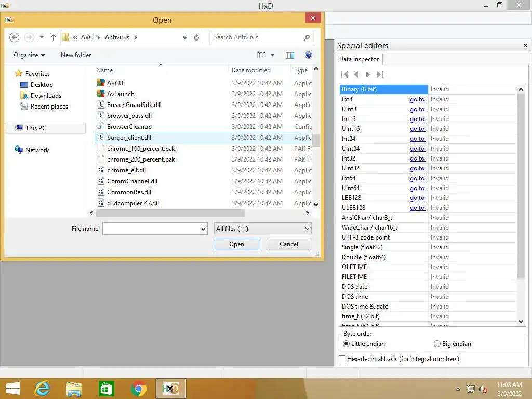Click the Data inspector vertical scrollbar

[521, 187]
